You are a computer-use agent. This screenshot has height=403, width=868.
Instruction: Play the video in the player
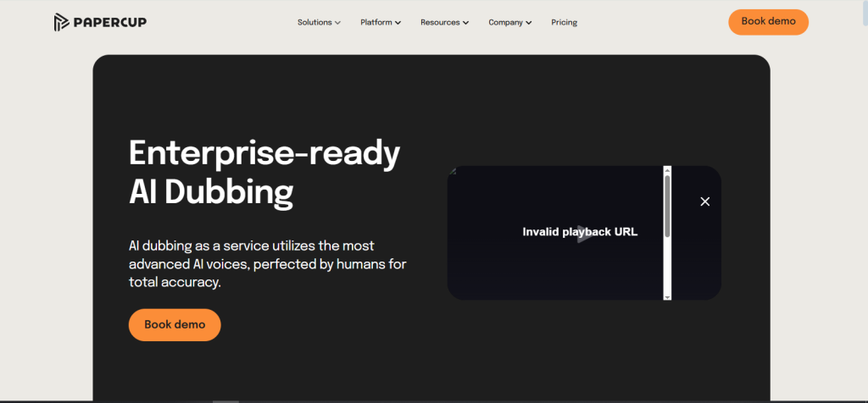583,234
